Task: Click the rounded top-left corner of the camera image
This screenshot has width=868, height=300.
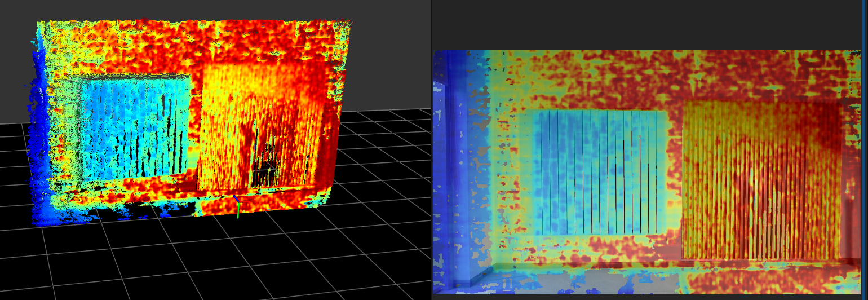Action: [436, 53]
